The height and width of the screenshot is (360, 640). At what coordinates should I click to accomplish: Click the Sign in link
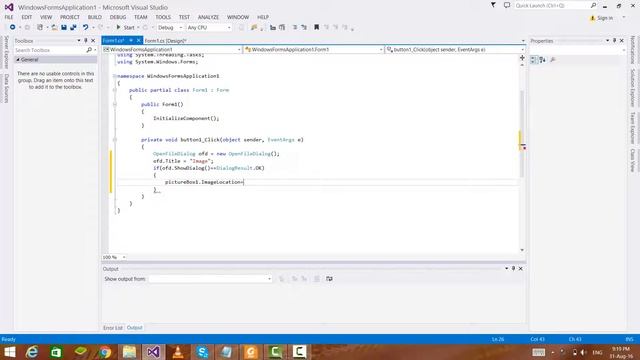point(605,18)
